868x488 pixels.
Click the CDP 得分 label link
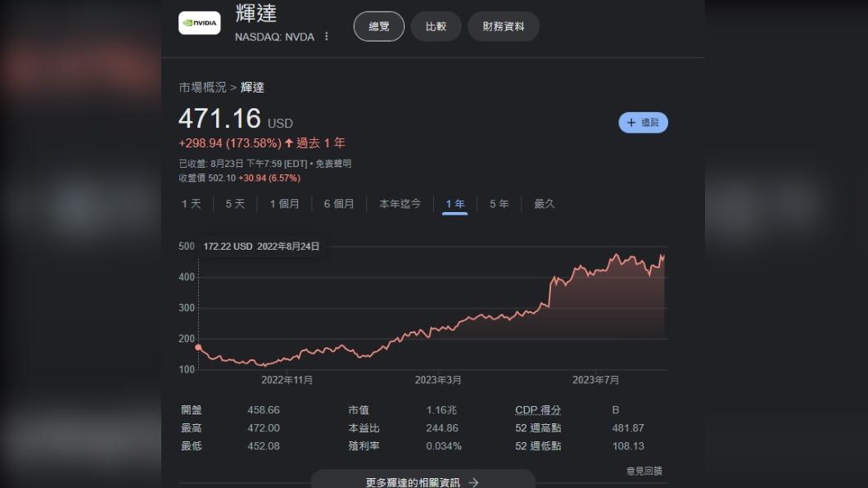click(538, 410)
